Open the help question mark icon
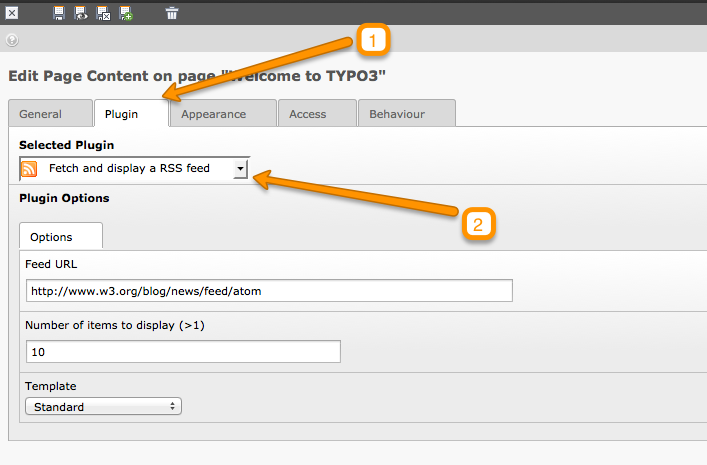The height and width of the screenshot is (465, 707). pos(12,41)
